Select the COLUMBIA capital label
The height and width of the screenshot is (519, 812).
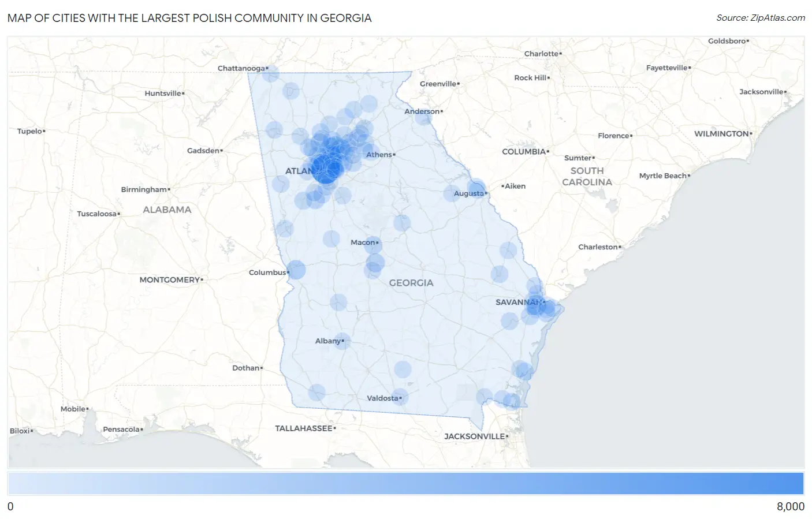point(524,152)
